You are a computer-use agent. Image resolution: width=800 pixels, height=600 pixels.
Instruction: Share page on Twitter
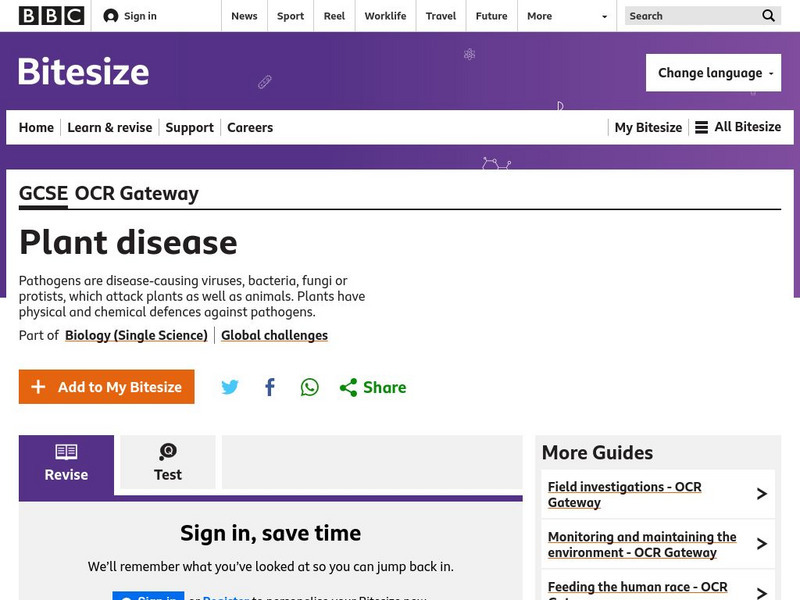click(x=230, y=387)
